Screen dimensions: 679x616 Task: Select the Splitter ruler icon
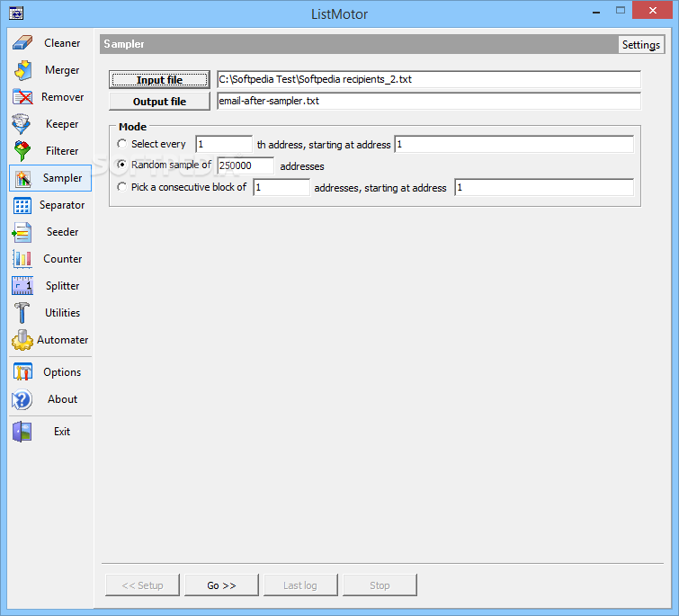(x=22, y=286)
